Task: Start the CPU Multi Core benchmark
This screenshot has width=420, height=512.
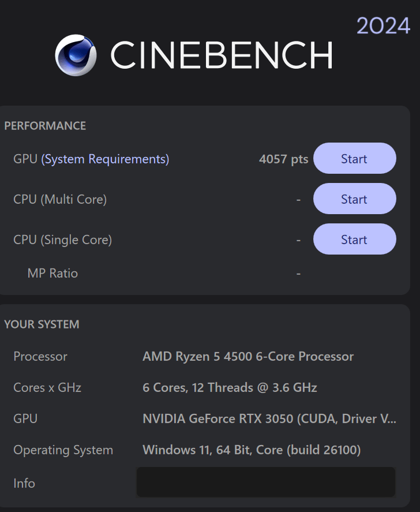Action: pyautogui.click(x=355, y=199)
